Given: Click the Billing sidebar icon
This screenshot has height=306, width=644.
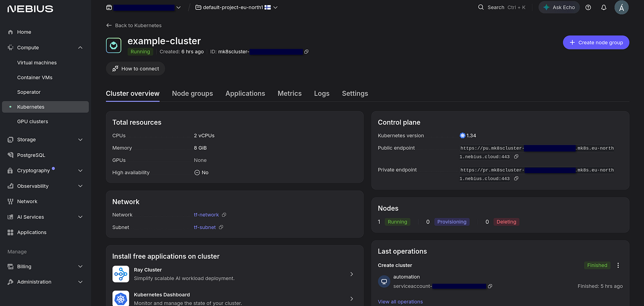Looking at the screenshot, I should (x=11, y=266).
